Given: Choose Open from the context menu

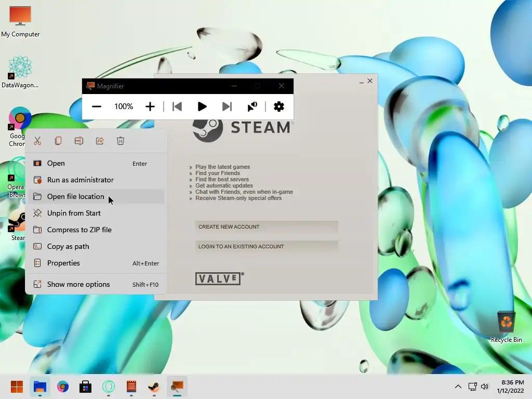Looking at the screenshot, I should (96, 163).
